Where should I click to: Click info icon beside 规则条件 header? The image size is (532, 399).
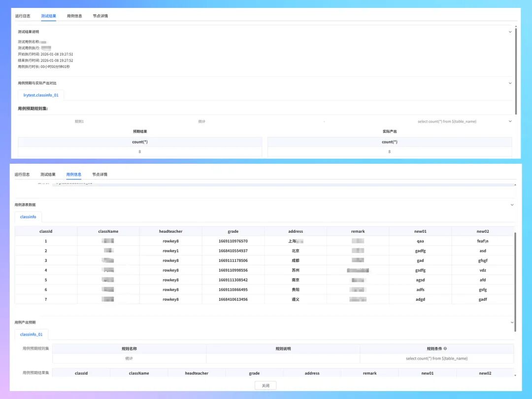445,348
